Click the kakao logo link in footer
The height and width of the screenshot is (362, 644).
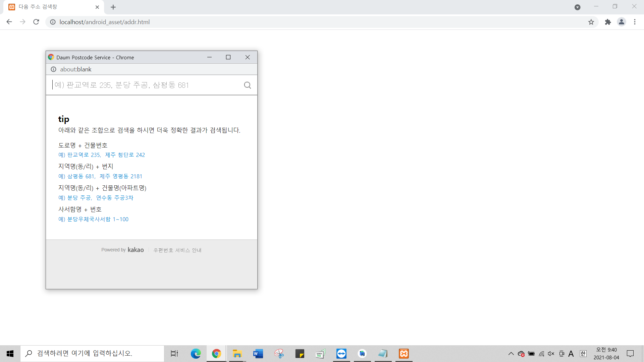(136, 250)
